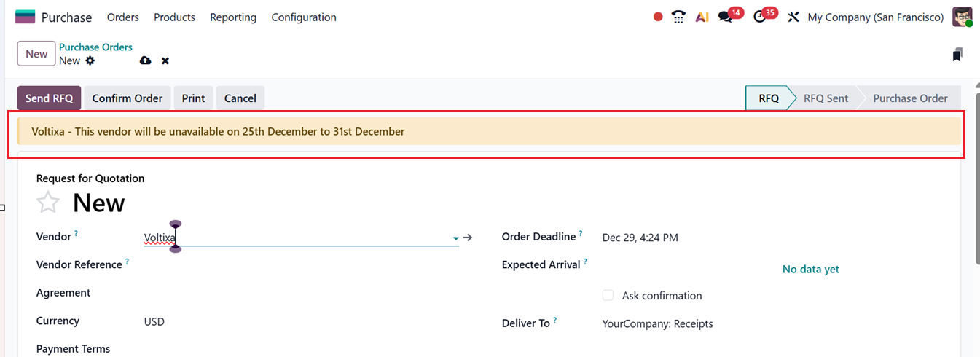Open the Orders menu

[x=122, y=17]
